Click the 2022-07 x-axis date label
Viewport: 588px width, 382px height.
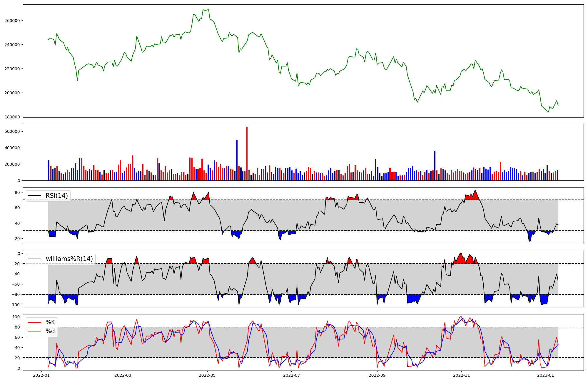point(292,375)
